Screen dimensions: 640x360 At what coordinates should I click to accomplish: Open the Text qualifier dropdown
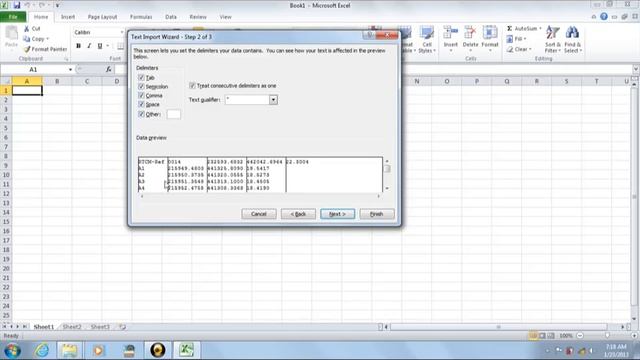coord(273,100)
